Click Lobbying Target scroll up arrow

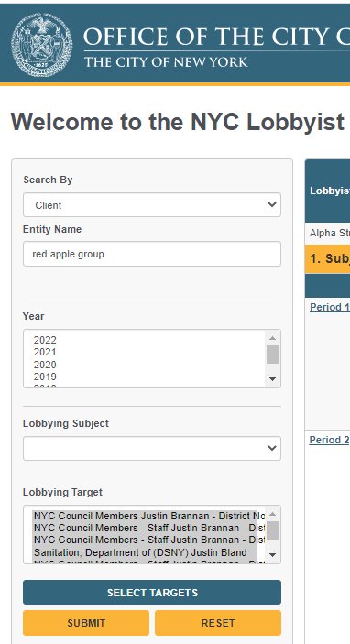pyautogui.click(x=272, y=514)
